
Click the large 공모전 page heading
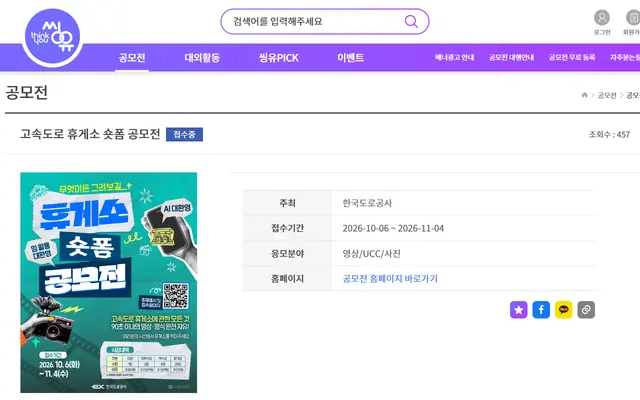point(27,93)
